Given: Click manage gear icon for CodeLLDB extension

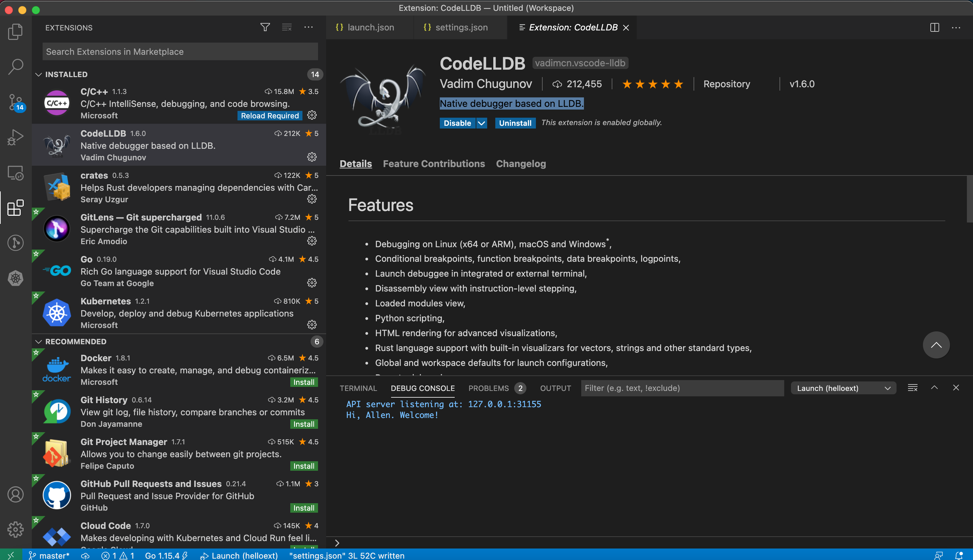Looking at the screenshot, I should 312,157.
